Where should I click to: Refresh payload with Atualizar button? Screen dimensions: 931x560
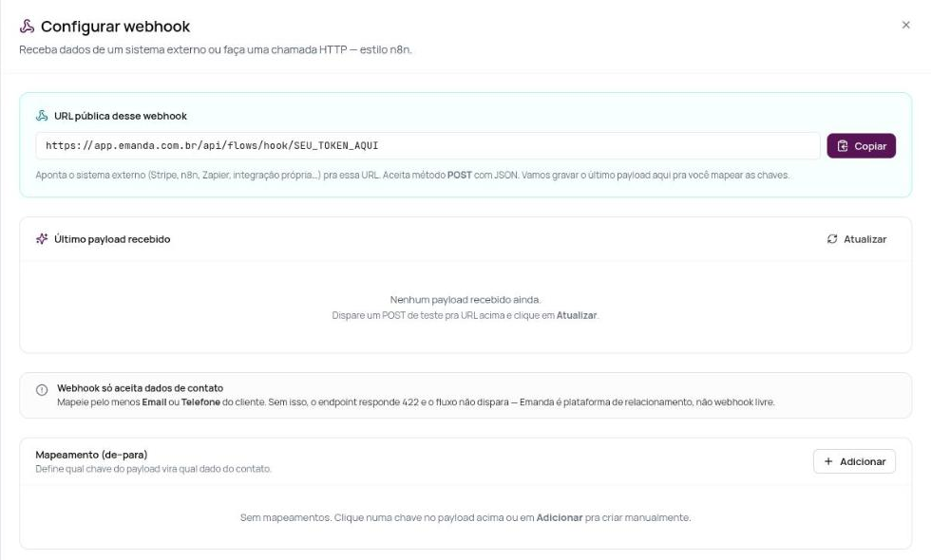pyautogui.click(x=856, y=239)
